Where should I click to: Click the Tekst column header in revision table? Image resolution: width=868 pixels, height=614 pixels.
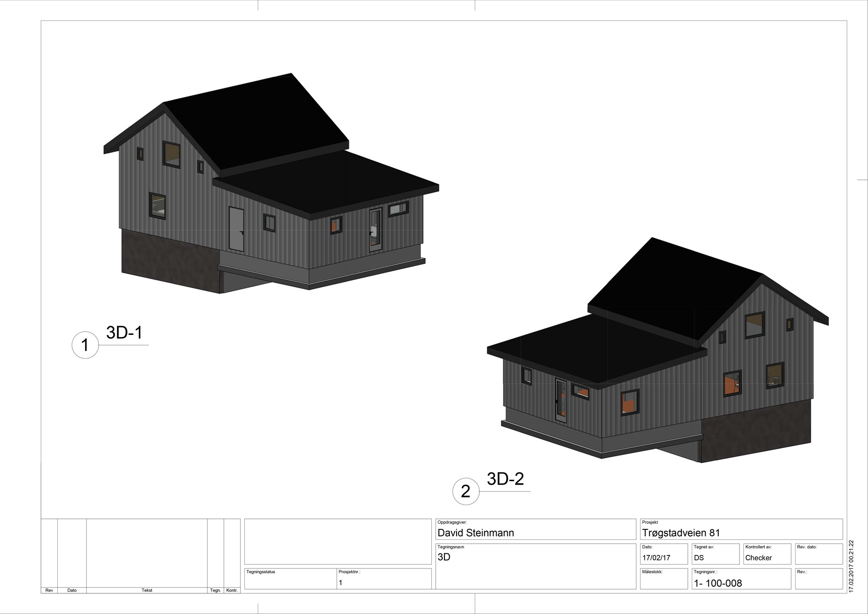click(147, 590)
